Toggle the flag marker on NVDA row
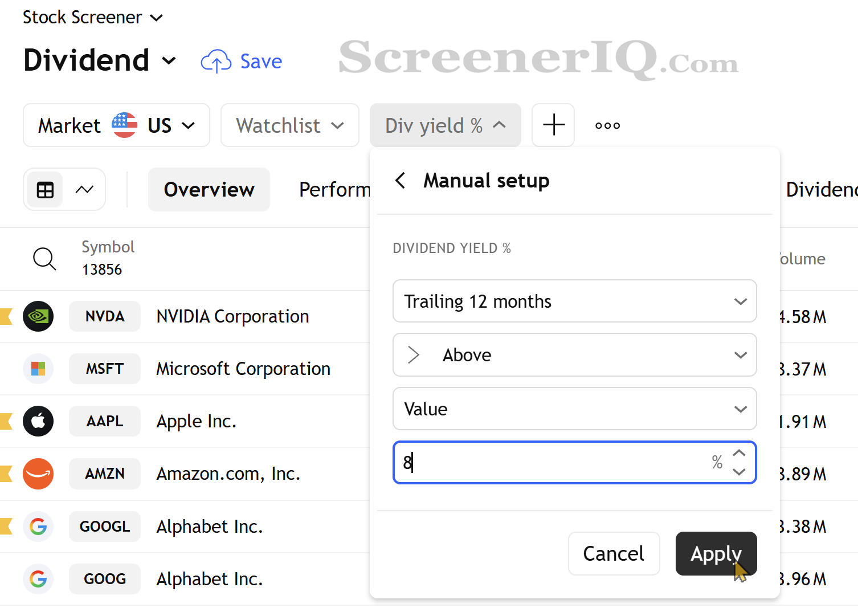The image size is (858, 616). tap(6, 316)
